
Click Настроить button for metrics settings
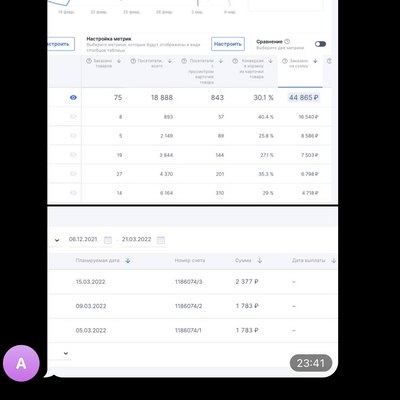tap(228, 44)
